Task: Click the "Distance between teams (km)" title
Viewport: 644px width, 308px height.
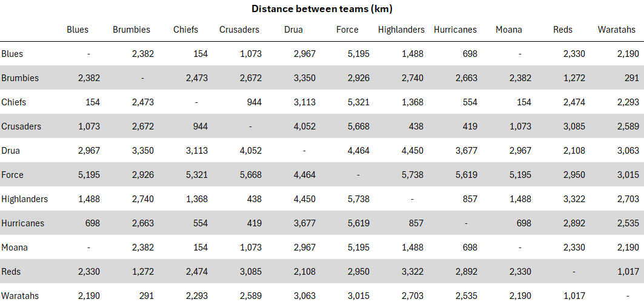Action: point(322,9)
